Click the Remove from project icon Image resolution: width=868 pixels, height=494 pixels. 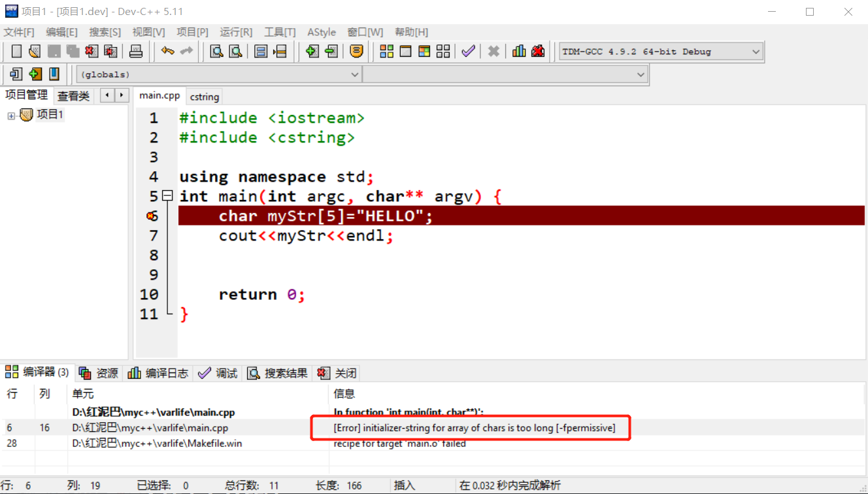pos(331,51)
